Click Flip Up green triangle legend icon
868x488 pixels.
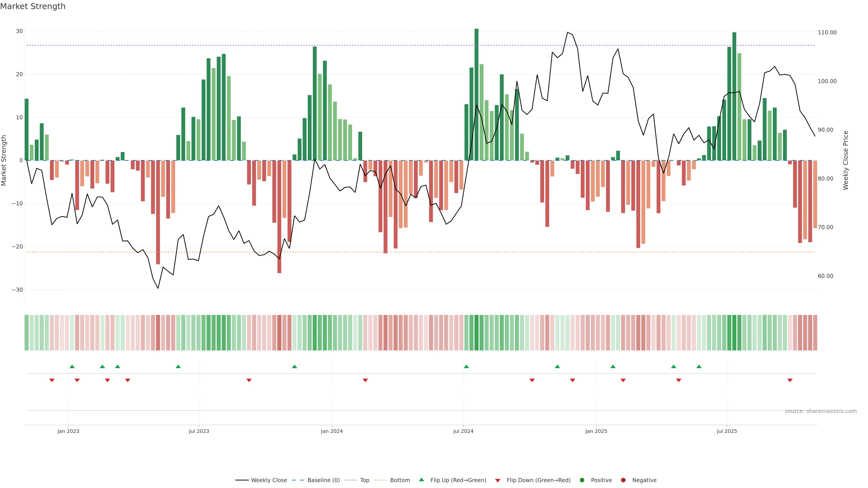coord(421,480)
